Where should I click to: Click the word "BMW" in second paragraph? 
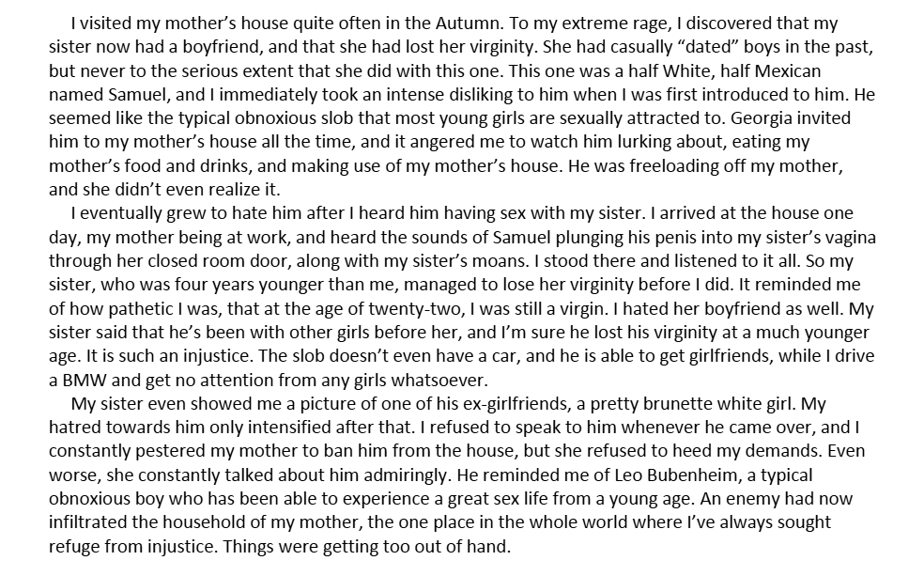pyautogui.click(x=85, y=380)
